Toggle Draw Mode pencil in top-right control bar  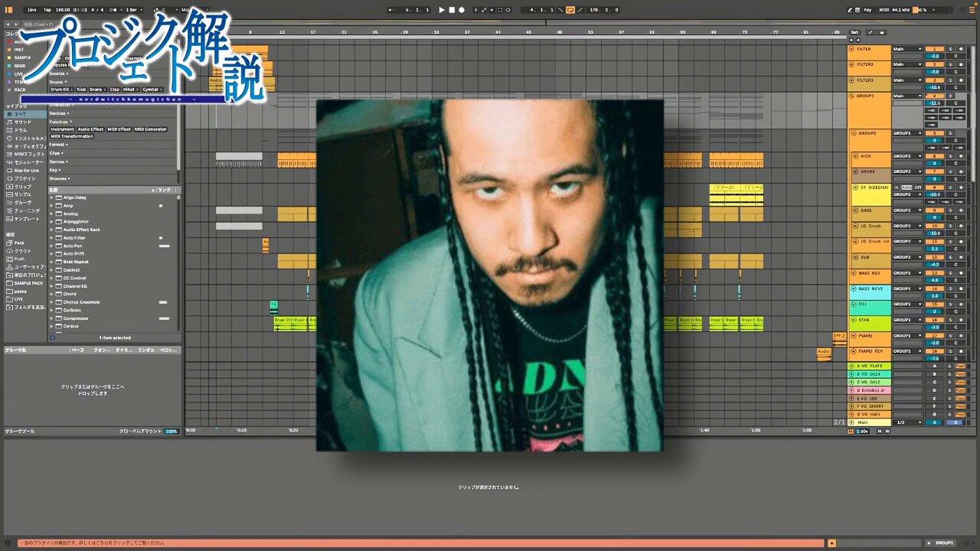click(850, 10)
